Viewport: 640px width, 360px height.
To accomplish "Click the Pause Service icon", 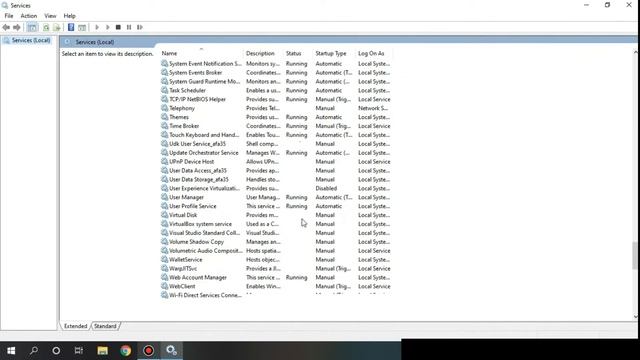I will pos(129,27).
